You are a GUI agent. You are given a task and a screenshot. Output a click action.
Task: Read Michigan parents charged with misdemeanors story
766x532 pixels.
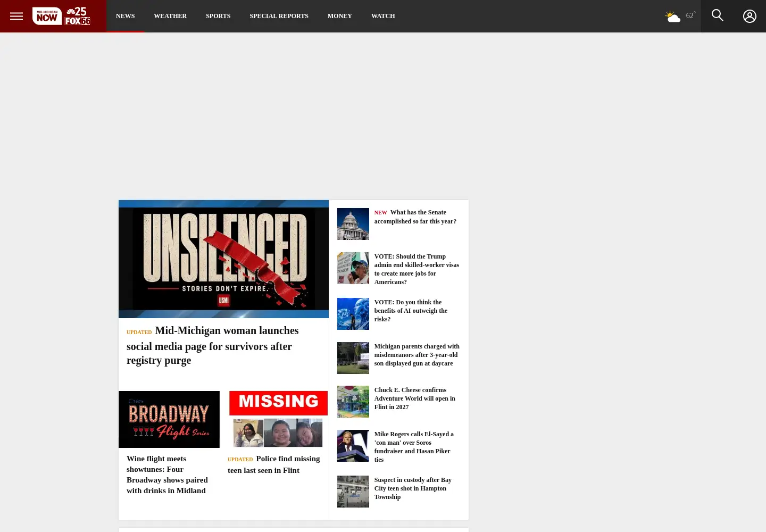click(x=417, y=355)
